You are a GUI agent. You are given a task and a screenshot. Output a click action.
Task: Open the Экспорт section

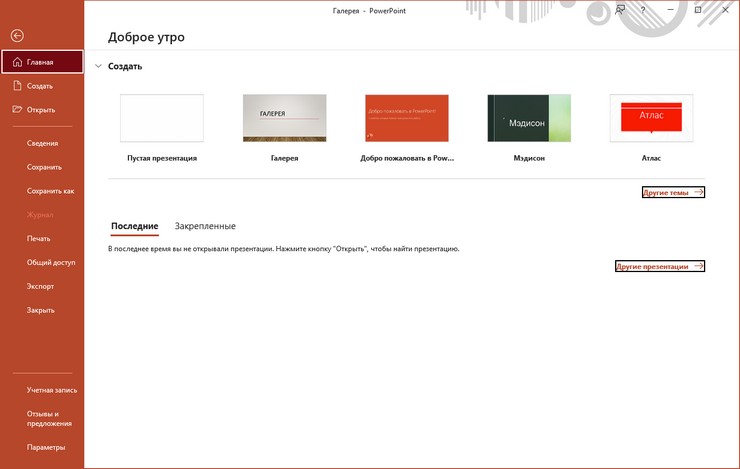pyautogui.click(x=41, y=286)
